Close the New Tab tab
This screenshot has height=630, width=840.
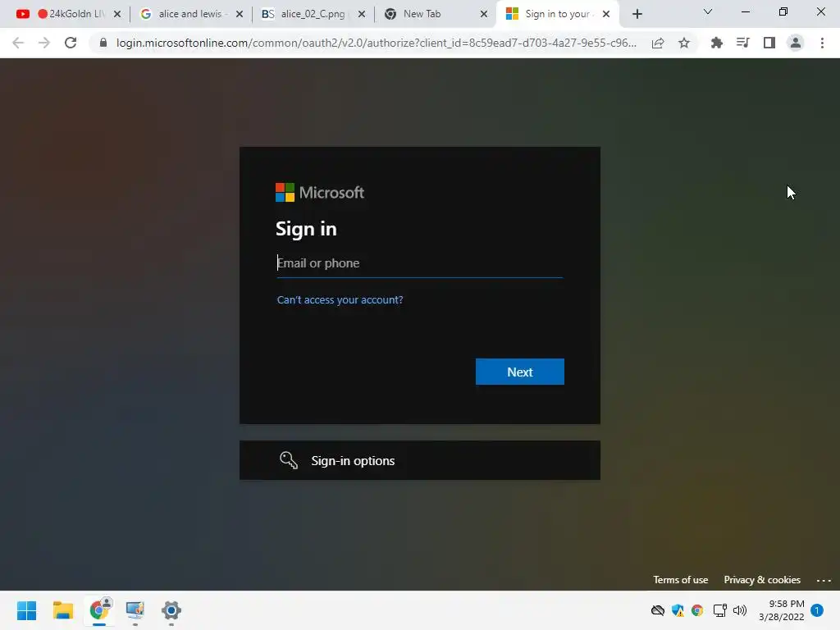point(484,14)
